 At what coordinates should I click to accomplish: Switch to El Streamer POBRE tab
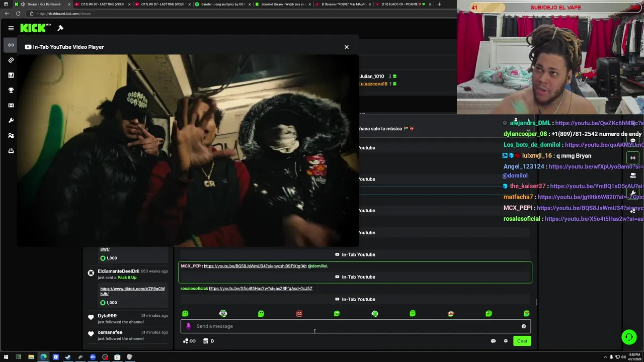[342, 4]
